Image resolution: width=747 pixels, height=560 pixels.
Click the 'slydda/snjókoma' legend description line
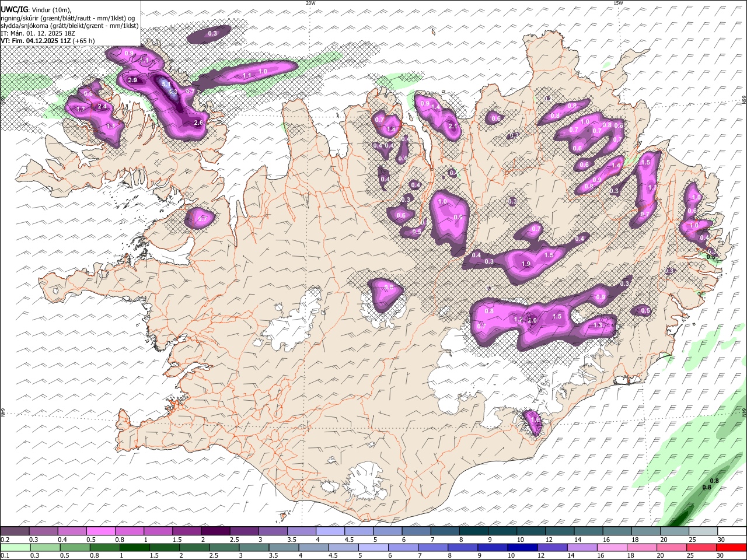70,26
